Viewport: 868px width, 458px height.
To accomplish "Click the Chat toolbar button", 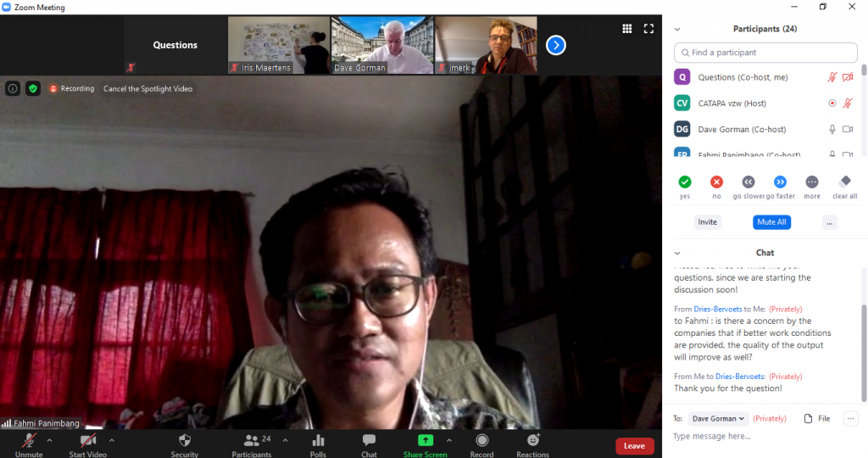I will (x=369, y=445).
